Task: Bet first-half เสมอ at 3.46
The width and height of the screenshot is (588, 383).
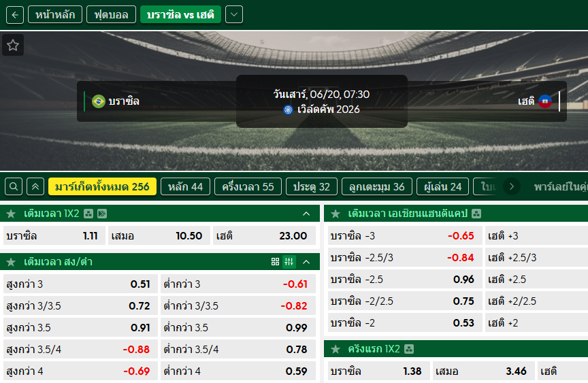Action: [483, 371]
